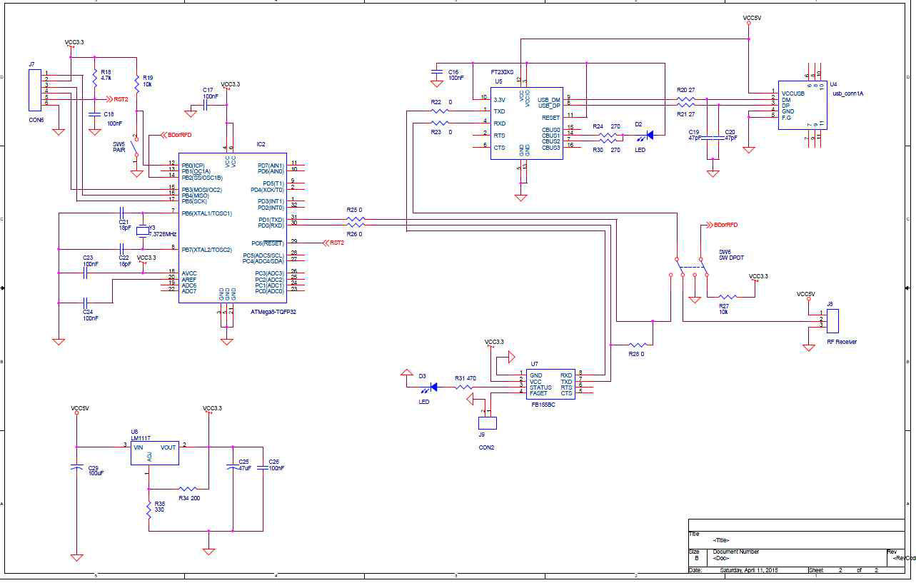Select resistor R25 symbol
916x588 pixels.
(x=354, y=219)
